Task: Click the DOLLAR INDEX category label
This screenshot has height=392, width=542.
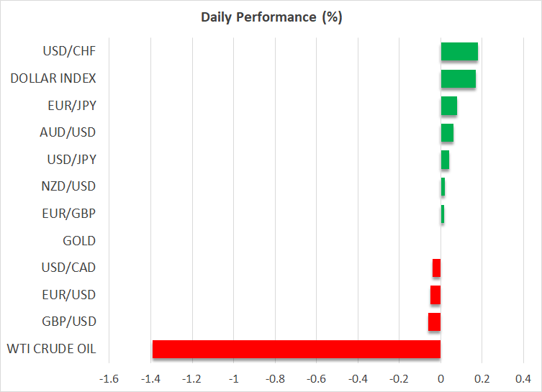Action: [53, 78]
